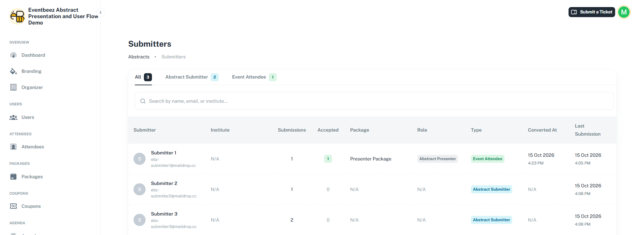Open the Submitter 1 name

163,153
